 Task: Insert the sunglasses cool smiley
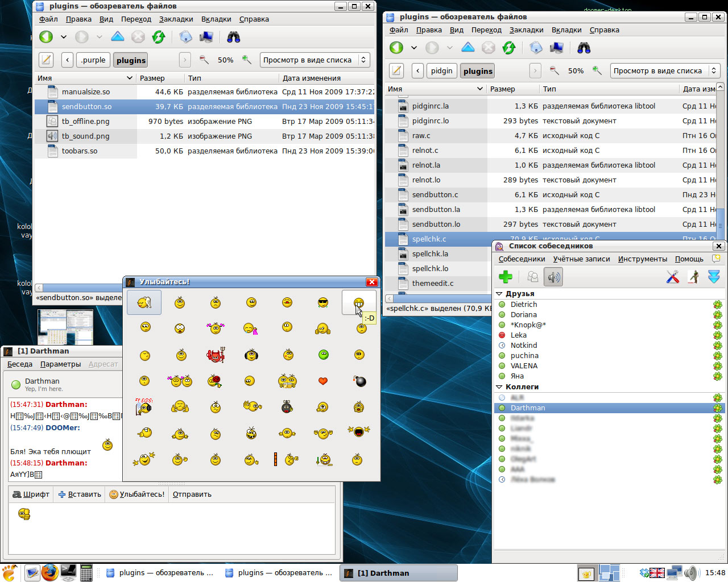coord(323,302)
